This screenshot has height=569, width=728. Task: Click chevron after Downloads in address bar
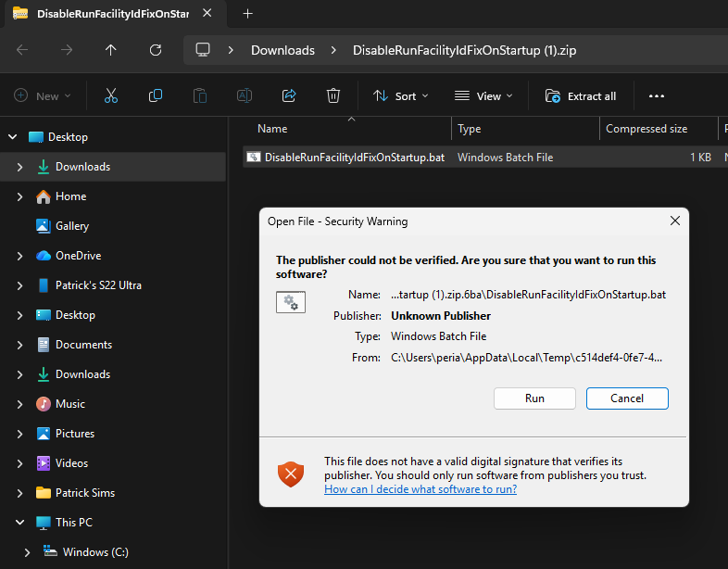point(333,50)
